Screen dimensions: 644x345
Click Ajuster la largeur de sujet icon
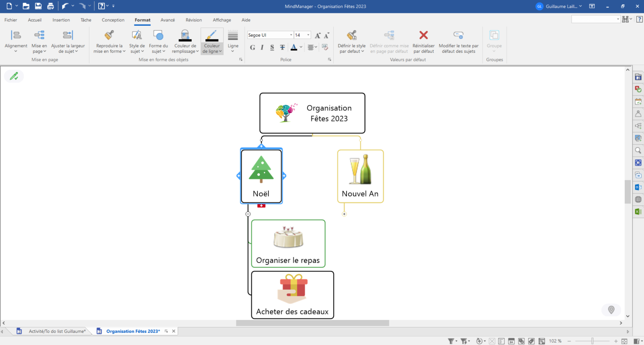pyautogui.click(x=68, y=35)
